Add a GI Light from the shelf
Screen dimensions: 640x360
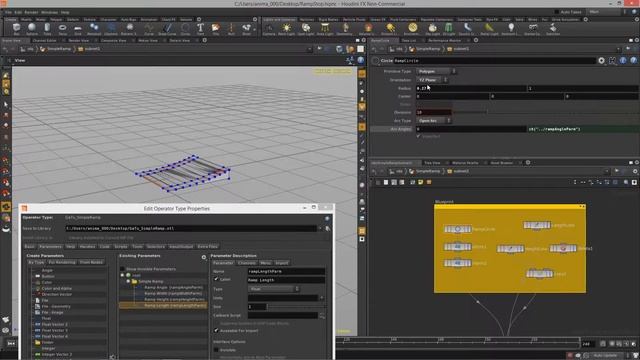[449, 29]
